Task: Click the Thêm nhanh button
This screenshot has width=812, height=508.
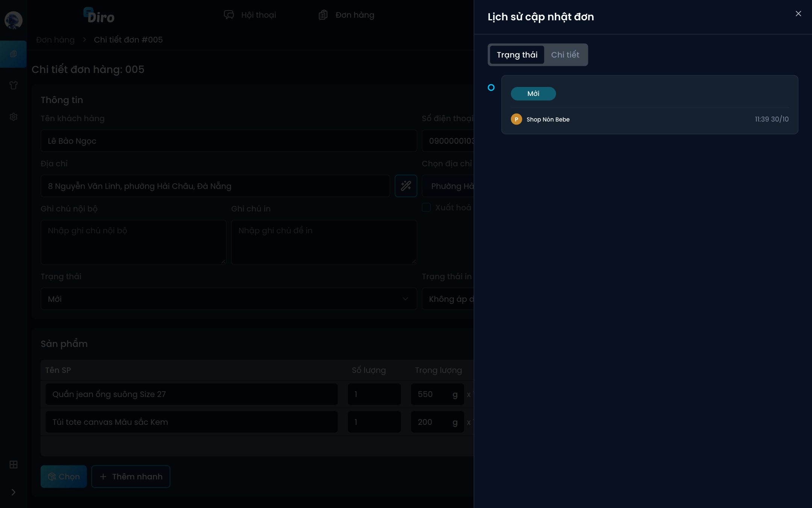Action: tap(130, 477)
